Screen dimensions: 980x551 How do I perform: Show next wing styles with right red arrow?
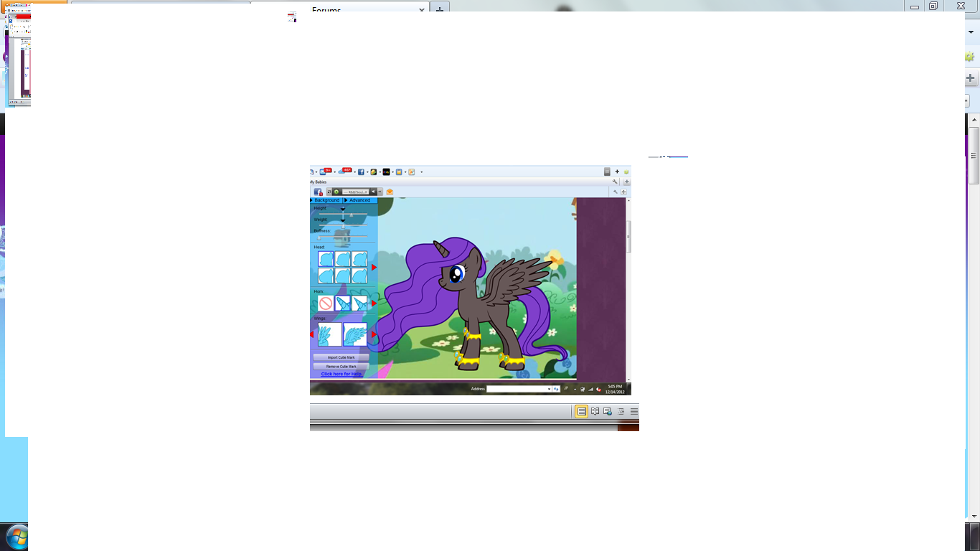pos(374,334)
